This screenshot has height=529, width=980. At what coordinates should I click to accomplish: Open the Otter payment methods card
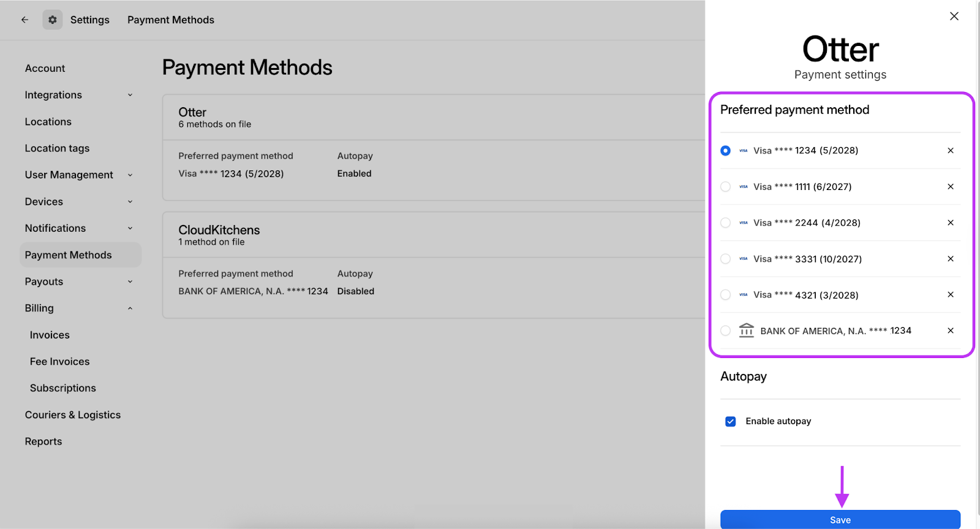point(434,147)
